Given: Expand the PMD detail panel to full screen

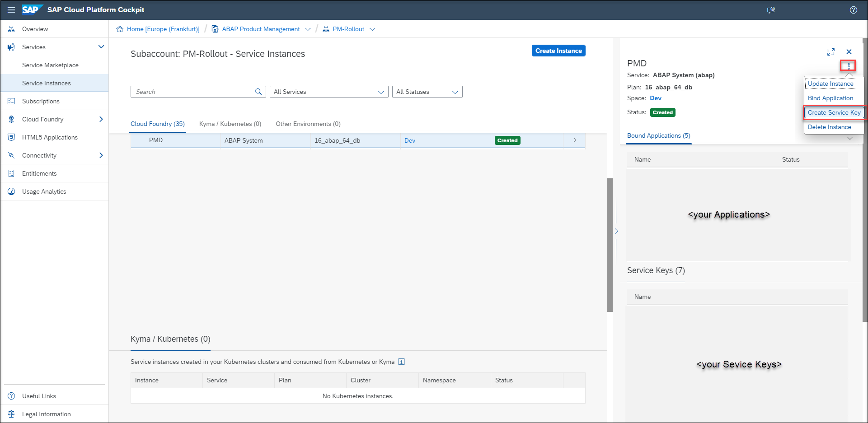Looking at the screenshot, I should pyautogui.click(x=831, y=52).
